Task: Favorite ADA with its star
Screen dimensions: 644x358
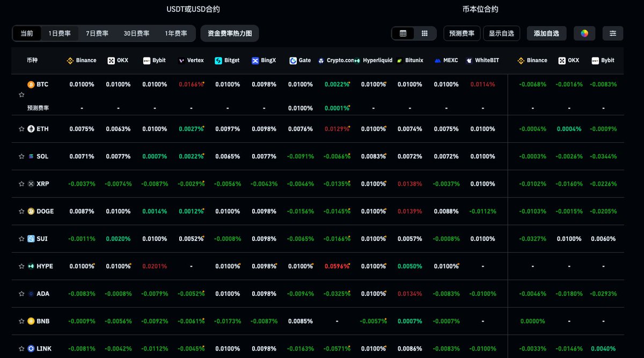Action: tap(21, 294)
